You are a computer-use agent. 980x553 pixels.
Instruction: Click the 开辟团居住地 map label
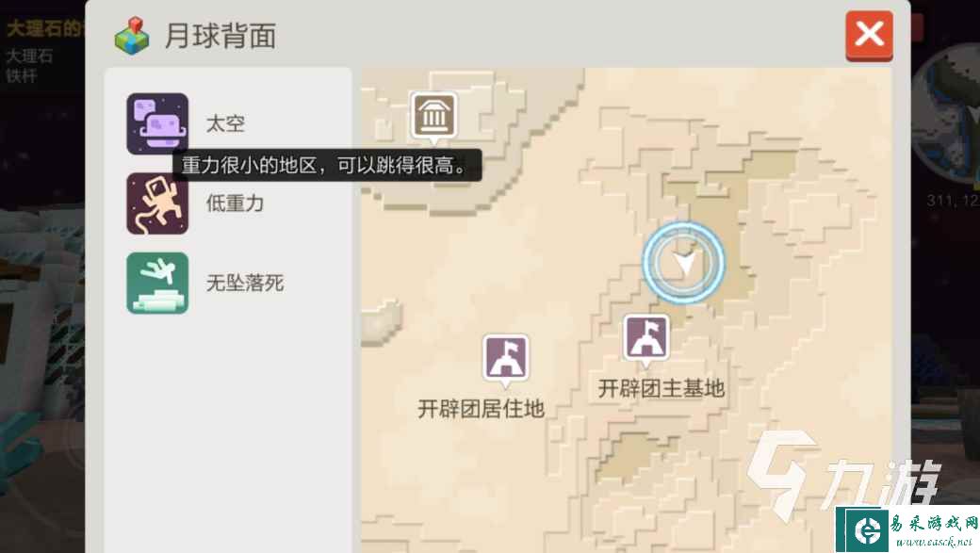point(482,409)
